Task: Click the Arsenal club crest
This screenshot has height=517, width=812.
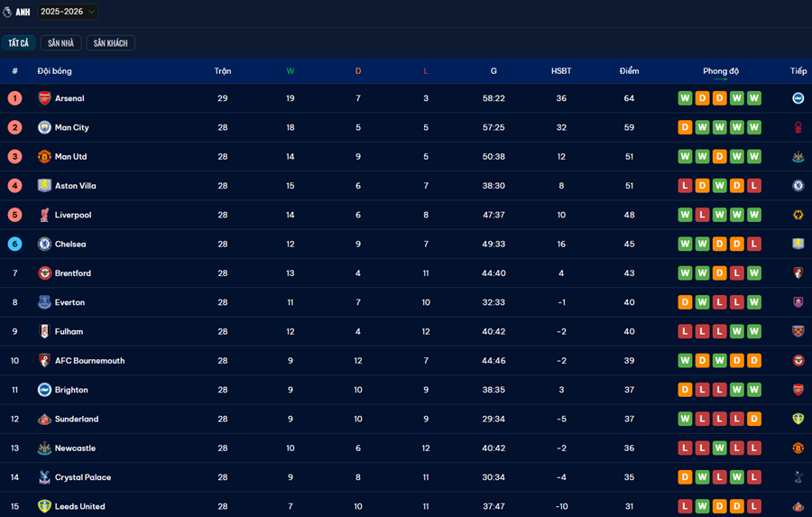Action: pyautogui.click(x=44, y=98)
